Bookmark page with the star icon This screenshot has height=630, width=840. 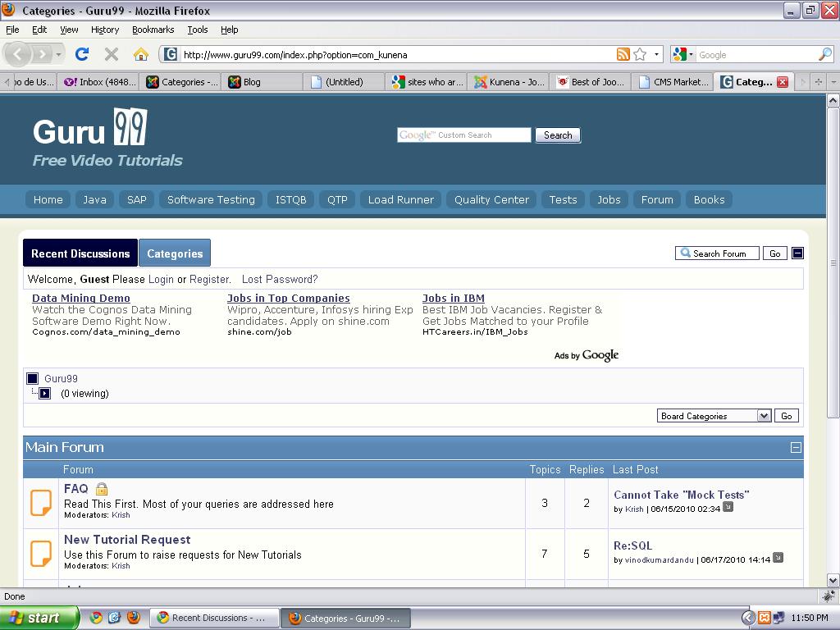click(640, 54)
